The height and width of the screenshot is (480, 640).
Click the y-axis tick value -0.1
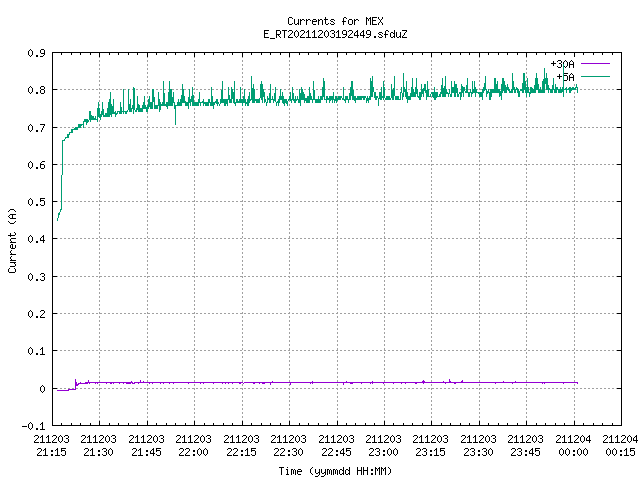[x=33, y=426]
